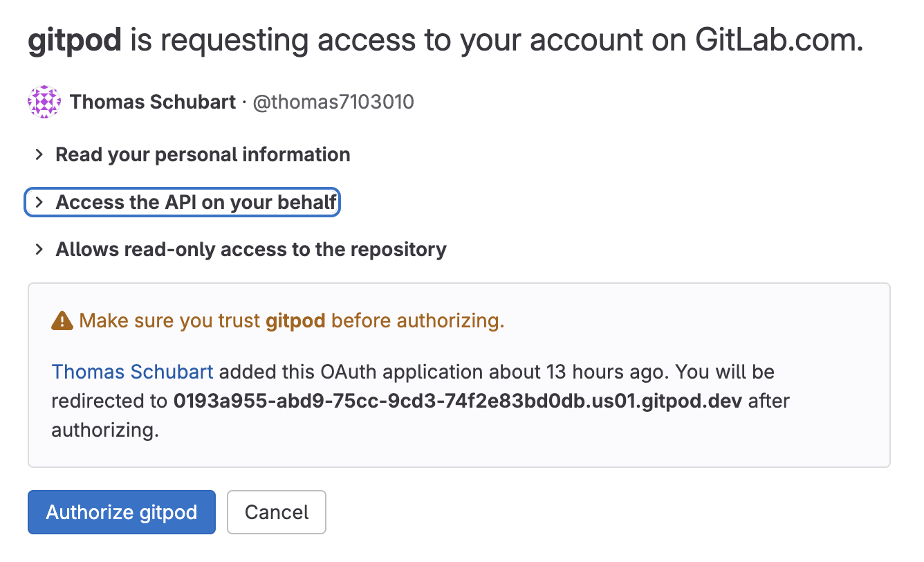Image resolution: width=924 pixels, height=562 pixels.
Task: Click the gitpod.dev redirect URL text
Action: pos(457,401)
